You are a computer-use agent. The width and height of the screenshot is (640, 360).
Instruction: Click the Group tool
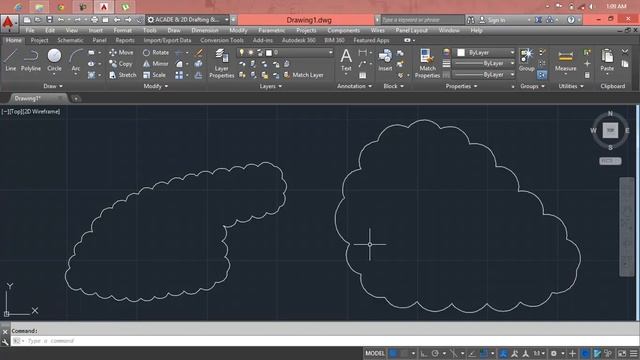click(527, 60)
